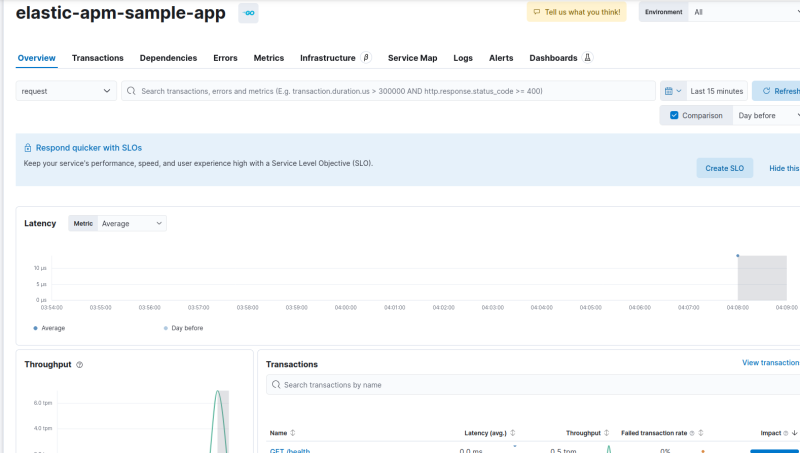Sort transactions by Name column arrows

[x=293, y=433]
